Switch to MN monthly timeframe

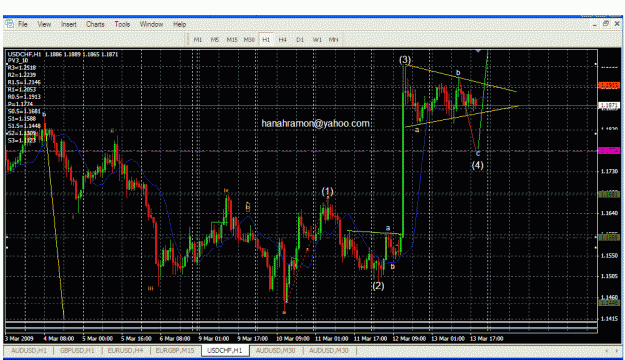coord(333,40)
